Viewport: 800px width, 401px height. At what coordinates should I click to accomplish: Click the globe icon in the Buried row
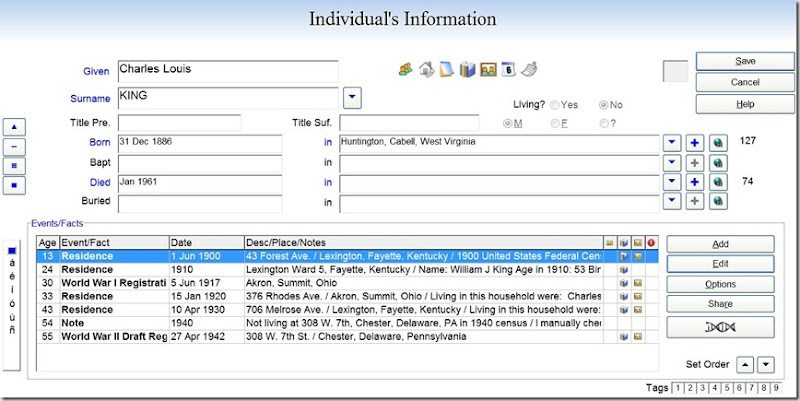click(x=718, y=201)
